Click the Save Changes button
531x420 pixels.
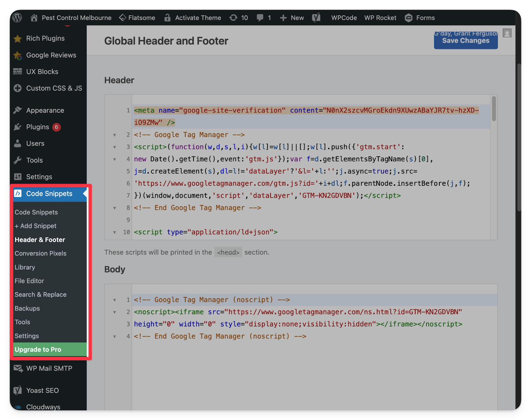click(466, 41)
